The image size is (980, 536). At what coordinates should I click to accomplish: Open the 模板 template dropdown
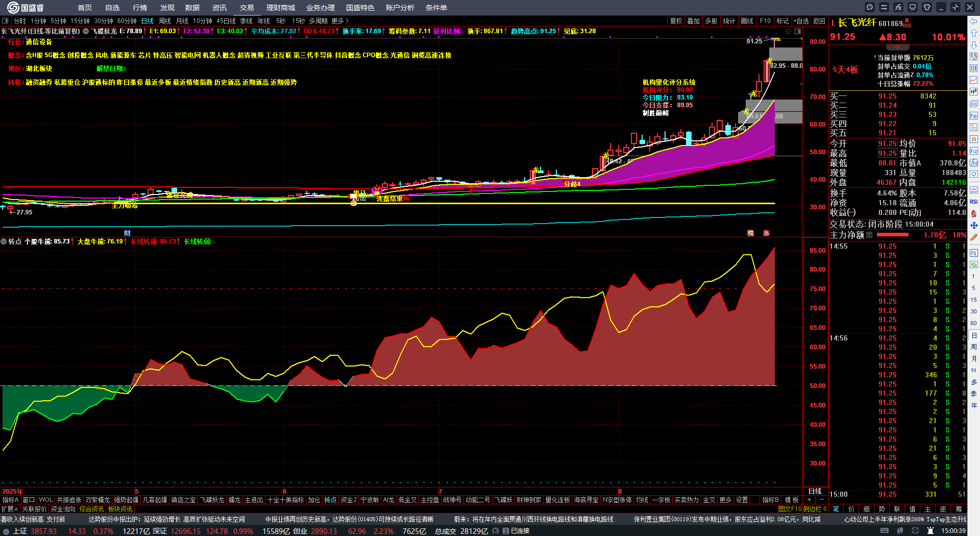click(x=792, y=500)
